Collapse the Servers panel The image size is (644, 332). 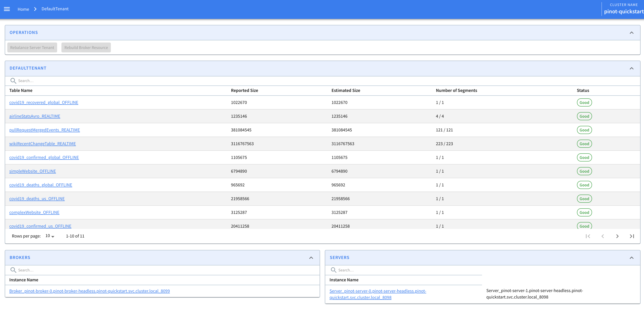click(x=632, y=258)
